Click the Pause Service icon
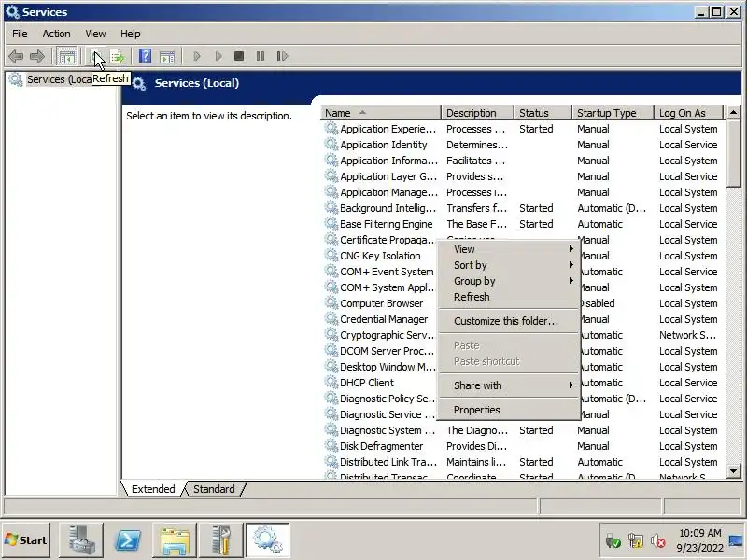The image size is (747, 560). (x=261, y=57)
